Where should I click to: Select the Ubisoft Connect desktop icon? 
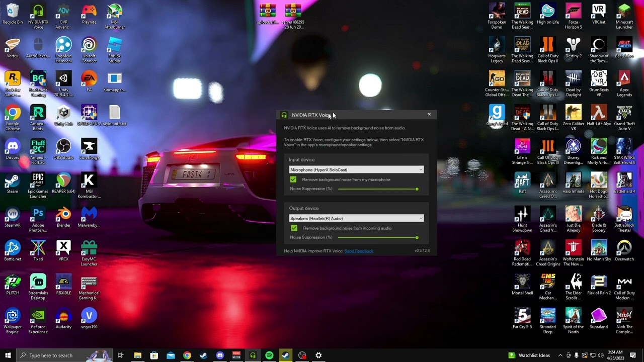[89, 50]
